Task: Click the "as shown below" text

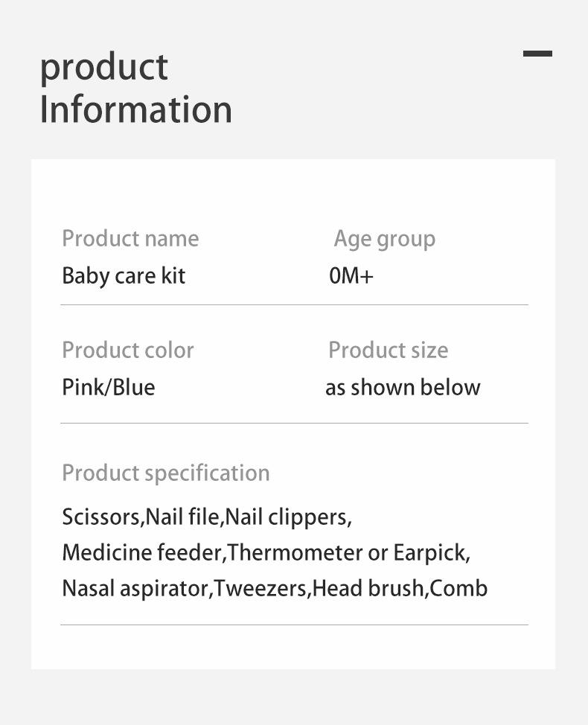Action: [x=403, y=388]
